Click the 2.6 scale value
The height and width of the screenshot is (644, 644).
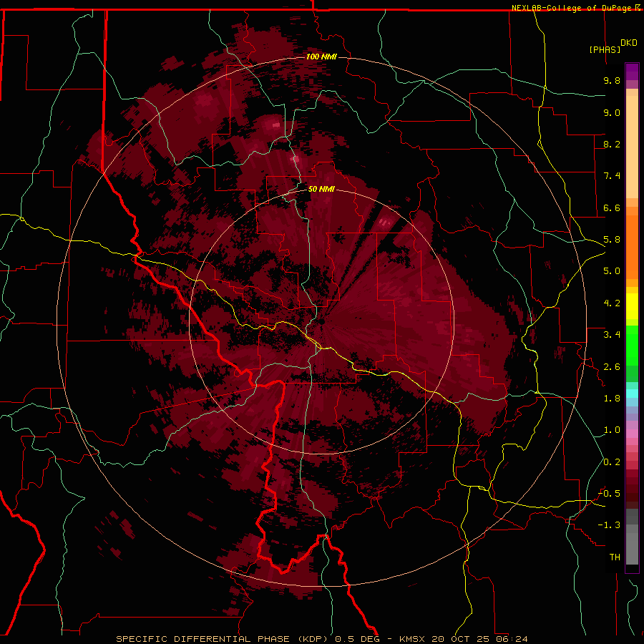pyautogui.click(x=612, y=367)
